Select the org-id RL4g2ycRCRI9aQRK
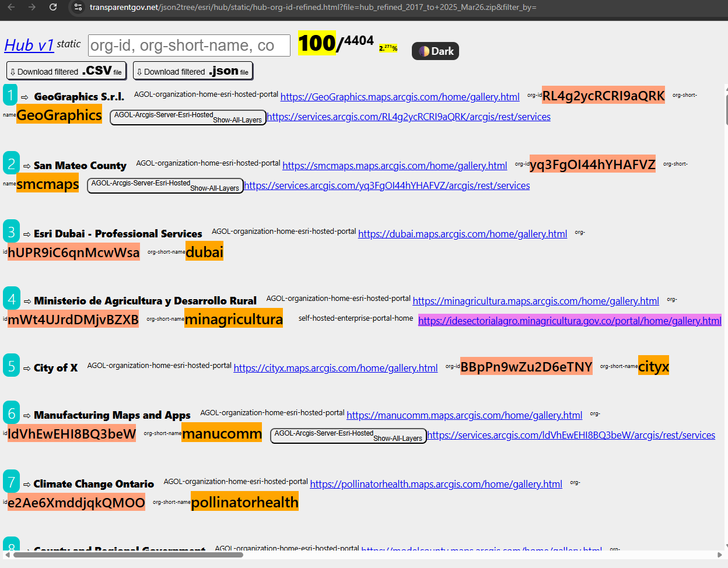Viewport: 728px width, 568px height. [604, 96]
